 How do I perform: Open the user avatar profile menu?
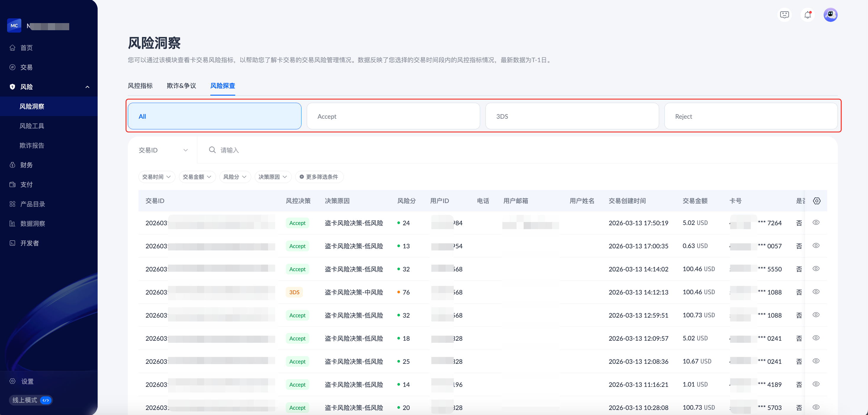(x=830, y=15)
